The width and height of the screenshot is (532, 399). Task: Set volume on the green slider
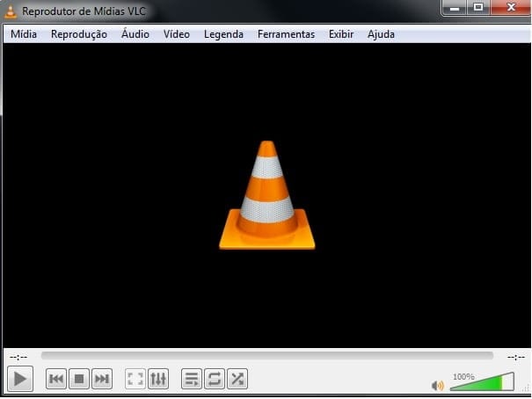point(482,382)
